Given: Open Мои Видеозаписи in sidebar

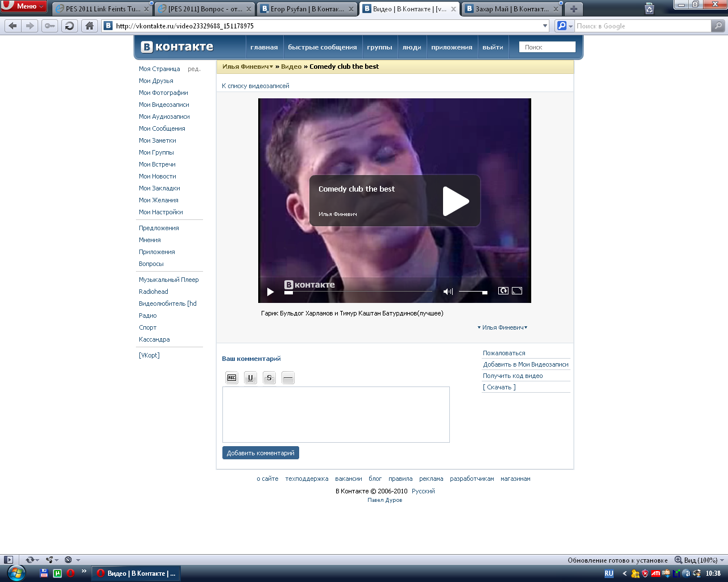Looking at the screenshot, I should coord(164,105).
